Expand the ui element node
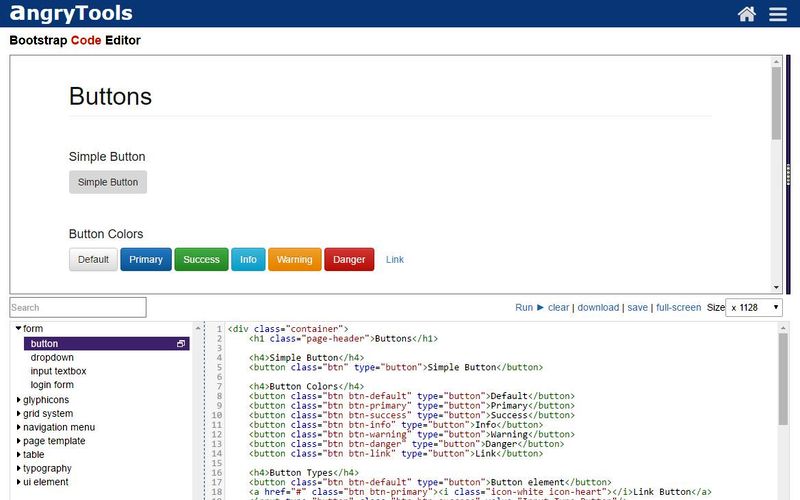The image size is (800, 500). point(18,482)
